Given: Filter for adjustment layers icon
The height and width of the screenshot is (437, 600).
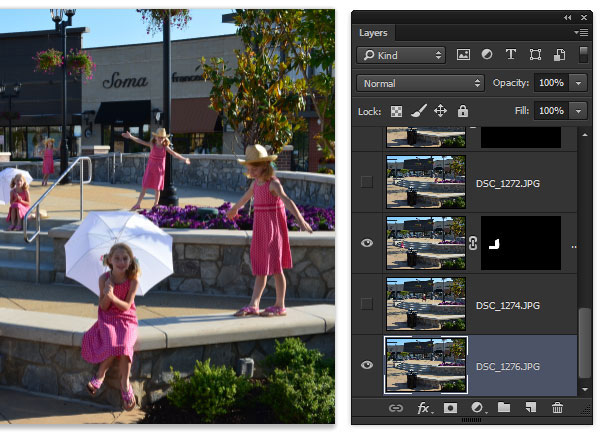Looking at the screenshot, I should 487,55.
